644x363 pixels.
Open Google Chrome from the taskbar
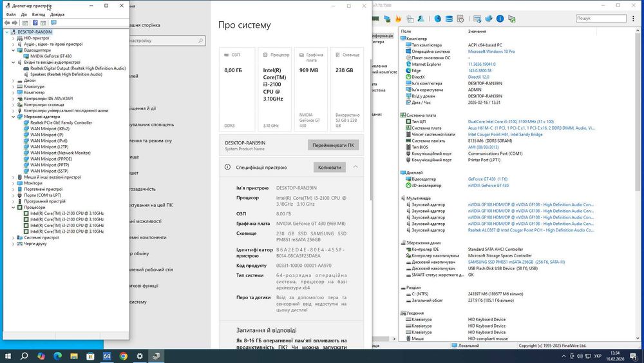click(123, 356)
